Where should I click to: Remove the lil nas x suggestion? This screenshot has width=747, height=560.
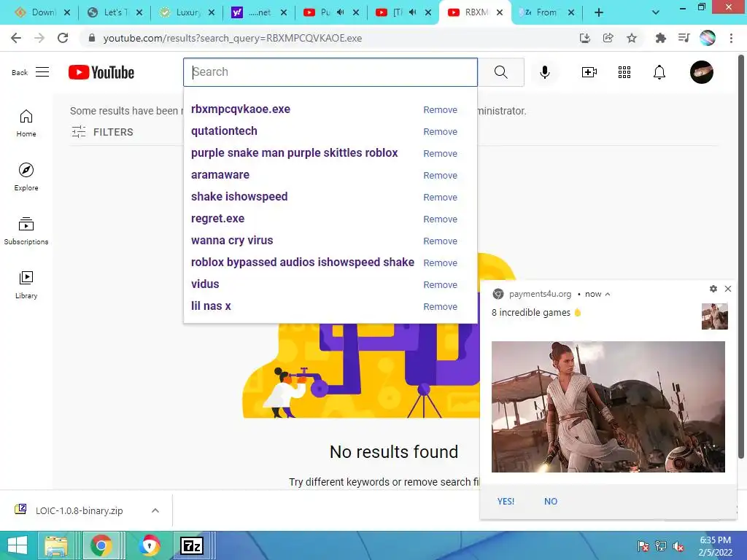(440, 307)
